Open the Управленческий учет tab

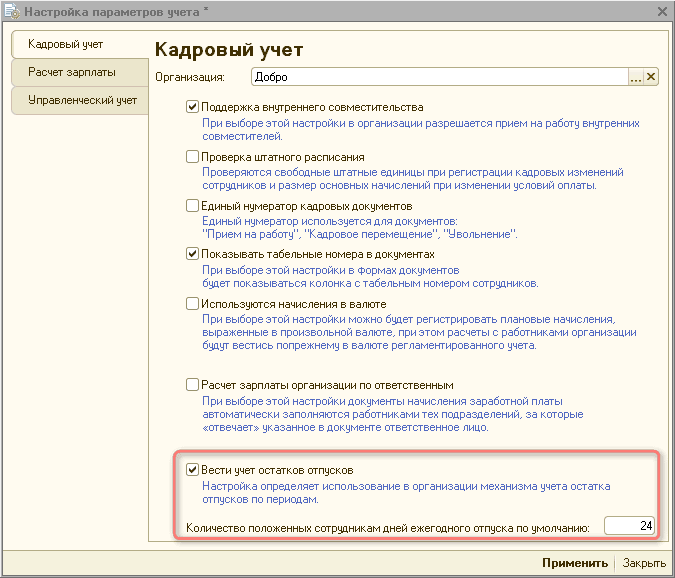[x=82, y=101]
